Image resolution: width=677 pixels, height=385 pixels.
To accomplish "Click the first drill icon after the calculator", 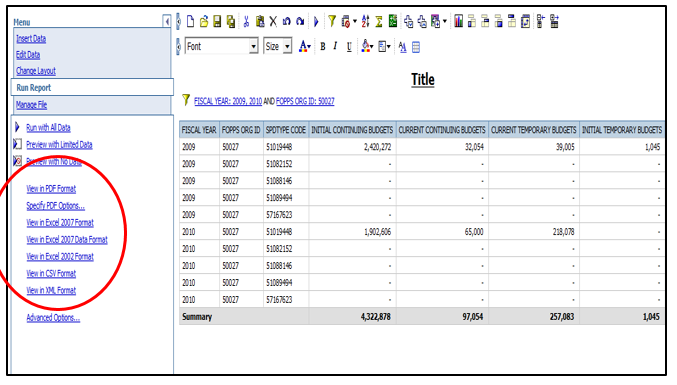I will (x=408, y=21).
